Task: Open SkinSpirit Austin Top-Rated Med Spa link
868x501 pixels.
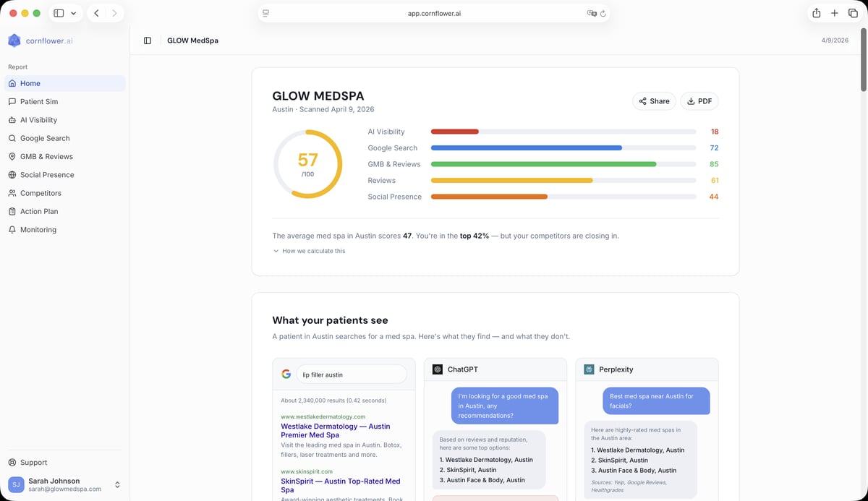Action: (x=340, y=485)
